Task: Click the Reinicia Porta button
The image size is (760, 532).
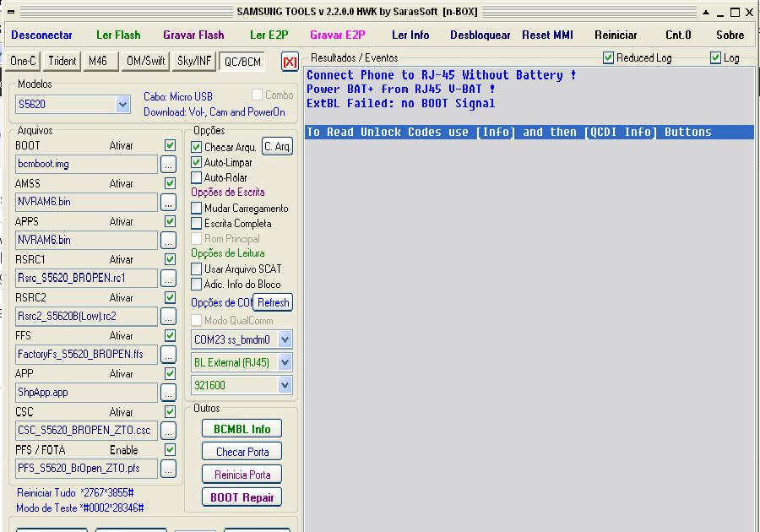Action: pyautogui.click(x=242, y=475)
